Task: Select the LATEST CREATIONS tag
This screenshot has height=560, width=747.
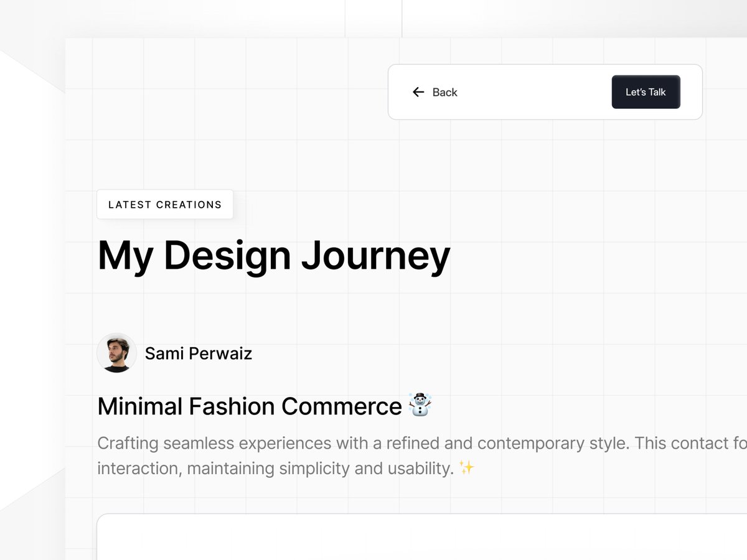Action: (165, 204)
